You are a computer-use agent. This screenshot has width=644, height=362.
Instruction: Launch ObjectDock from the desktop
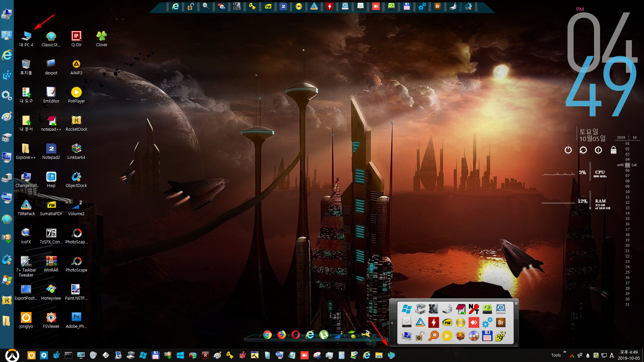(x=76, y=179)
